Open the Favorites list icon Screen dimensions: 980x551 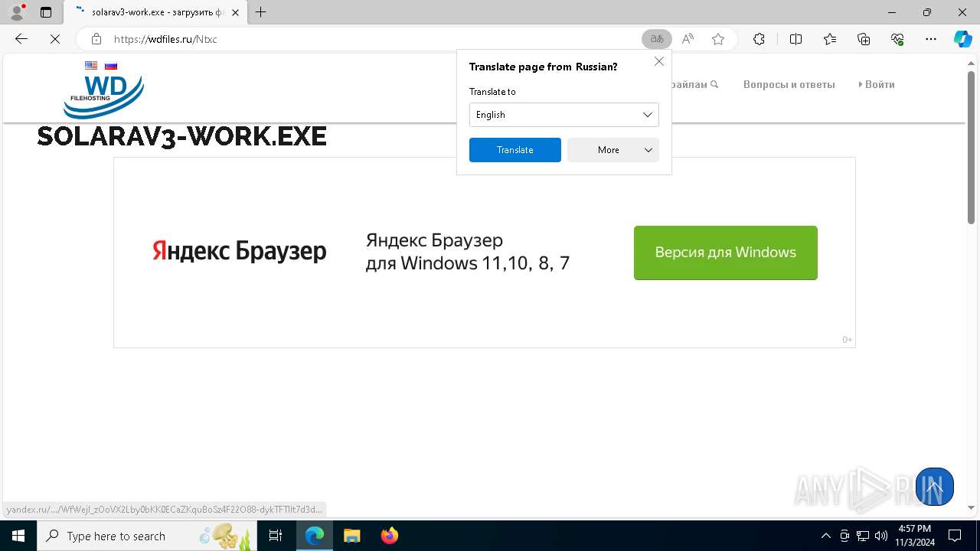pos(830,39)
